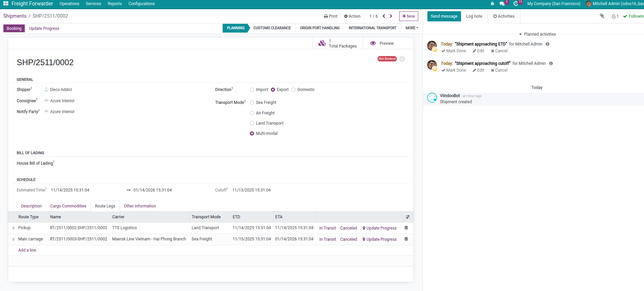Click the paperclip attachment icon
The width and height of the screenshot is (644, 291).
(602, 16)
